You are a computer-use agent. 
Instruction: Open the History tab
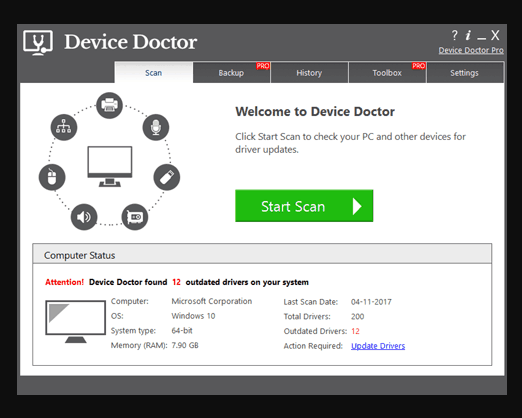click(309, 72)
